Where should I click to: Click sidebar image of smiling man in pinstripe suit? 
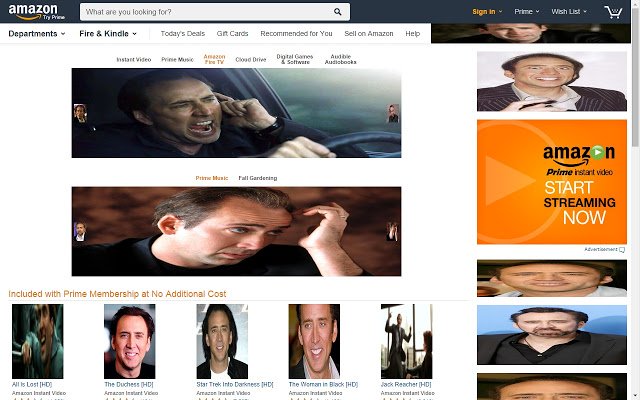click(552, 81)
